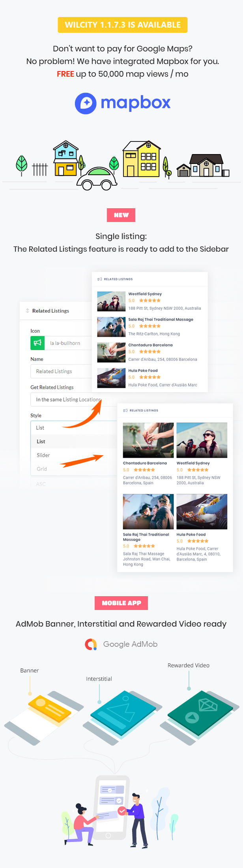
Task: Click the Google AdMob logo icon
Action: click(x=91, y=644)
